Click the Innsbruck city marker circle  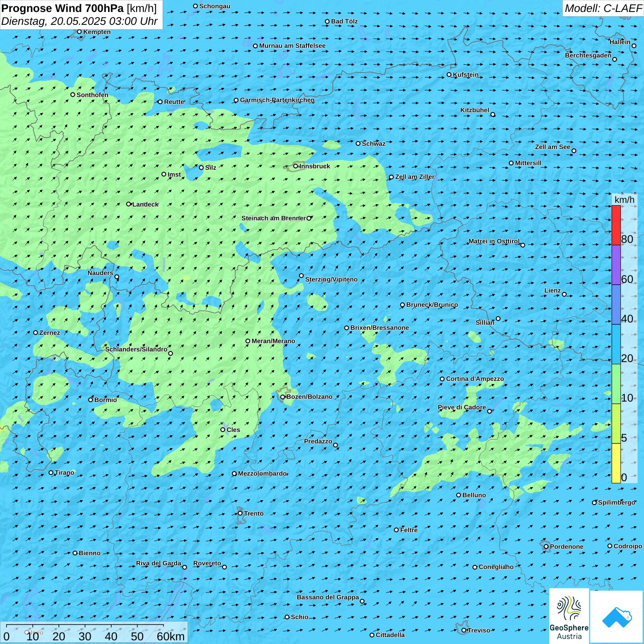click(296, 166)
